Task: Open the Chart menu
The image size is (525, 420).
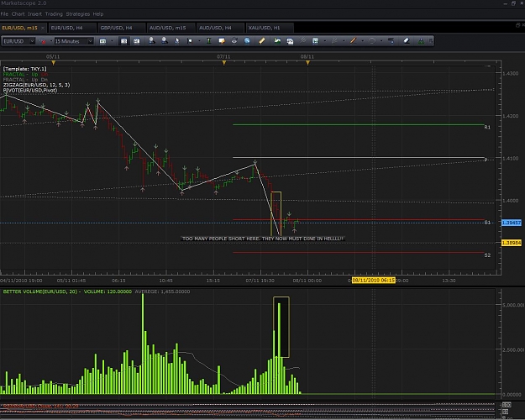Action: [x=18, y=14]
